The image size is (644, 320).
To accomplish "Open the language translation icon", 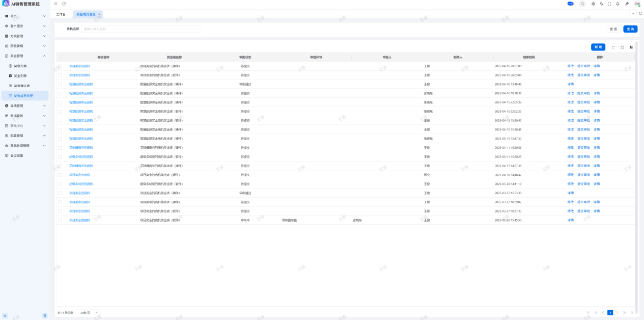I will [601, 4].
